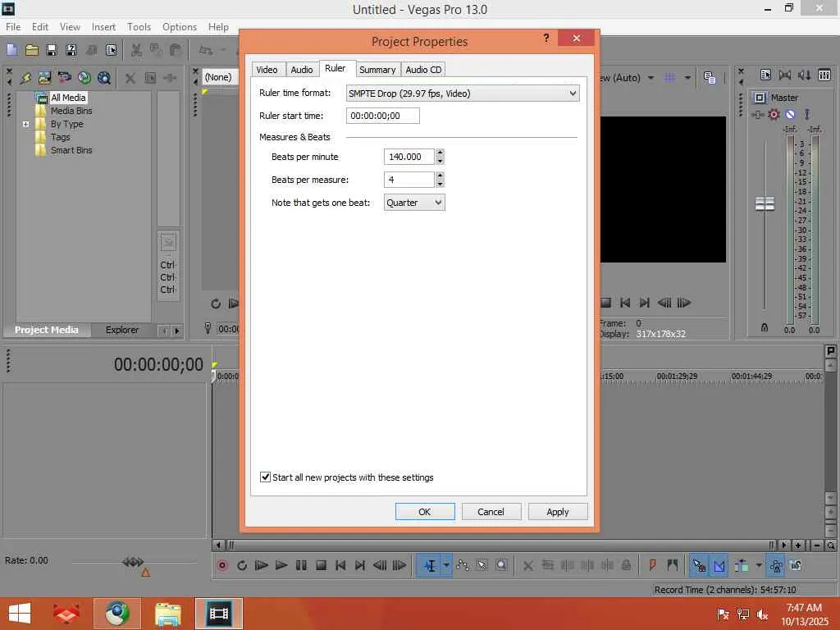840x630 pixels.
Task: Click the Mute circle icon on Master bus
Action: tap(790, 114)
